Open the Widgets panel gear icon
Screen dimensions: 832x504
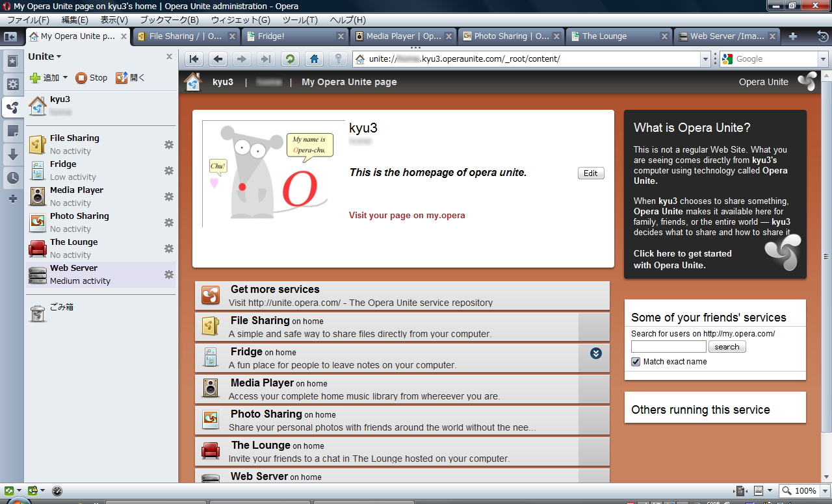coord(12,84)
